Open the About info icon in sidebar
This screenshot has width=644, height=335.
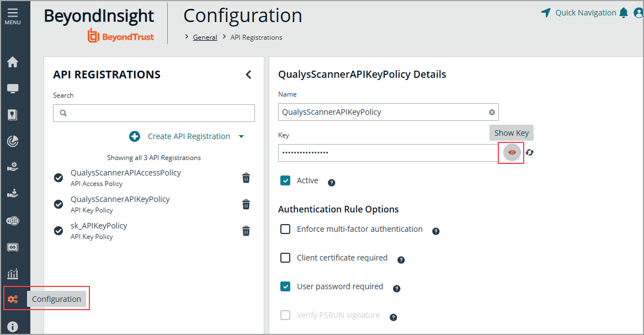tap(12, 327)
